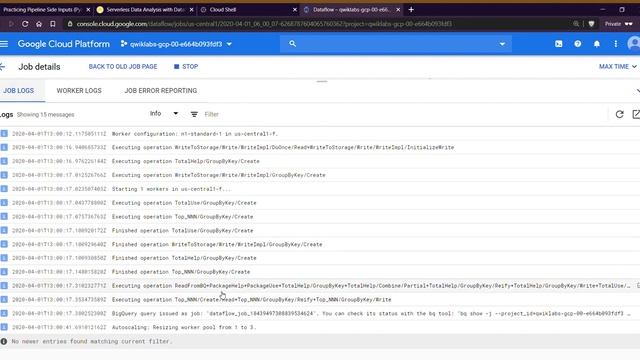Go back using the Job details arrow
Image resolution: width=640 pixels, height=360 pixels.
pos(3,67)
